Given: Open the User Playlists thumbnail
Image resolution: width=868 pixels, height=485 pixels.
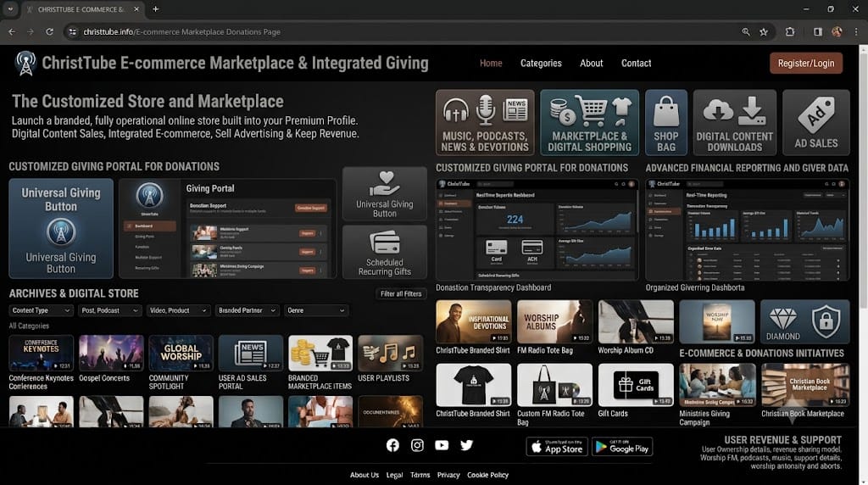Looking at the screenshot, I should click(x=390, y=353).
